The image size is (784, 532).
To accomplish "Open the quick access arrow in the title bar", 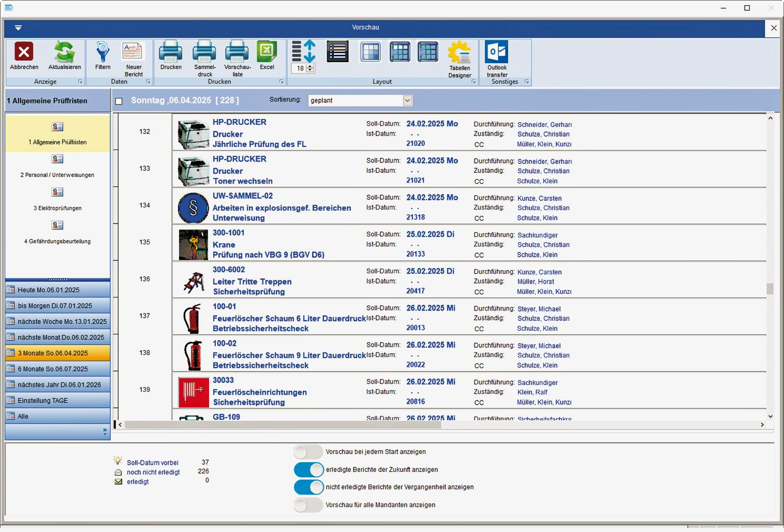I will [x=18, y=27].
